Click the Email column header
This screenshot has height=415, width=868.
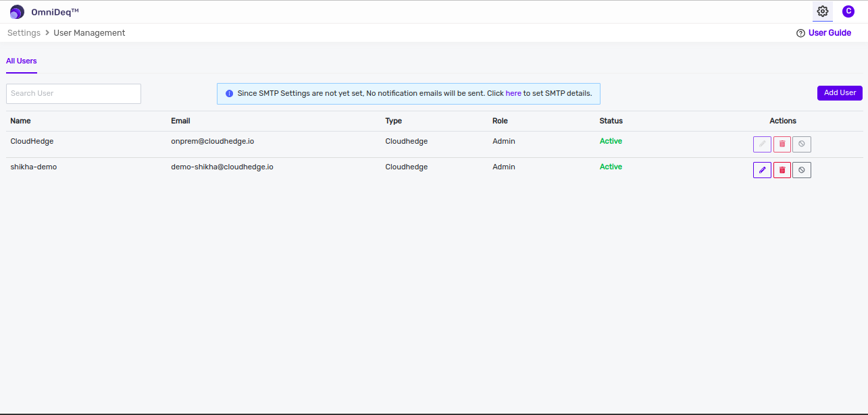(x=180, y=121)
